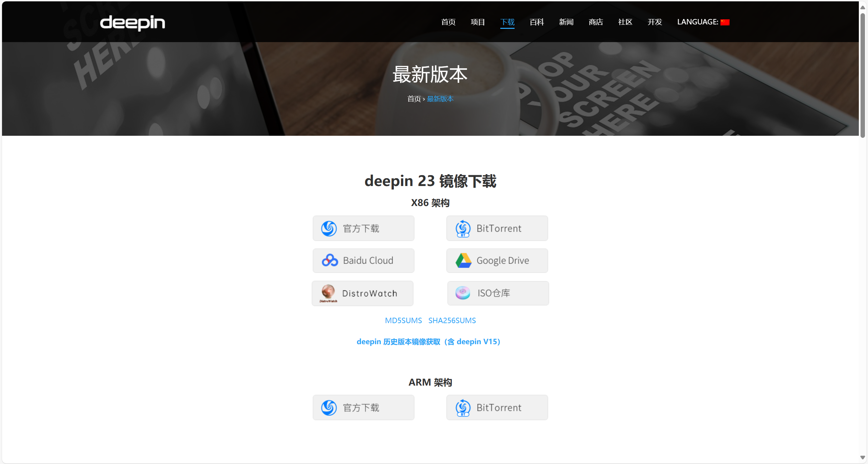Download via Google Drive button

pos(497,261)
